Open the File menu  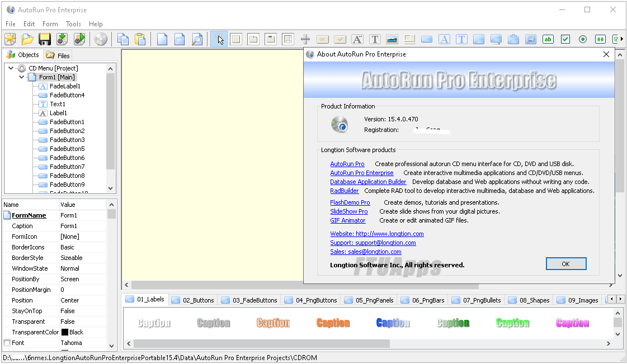point(11,24)
